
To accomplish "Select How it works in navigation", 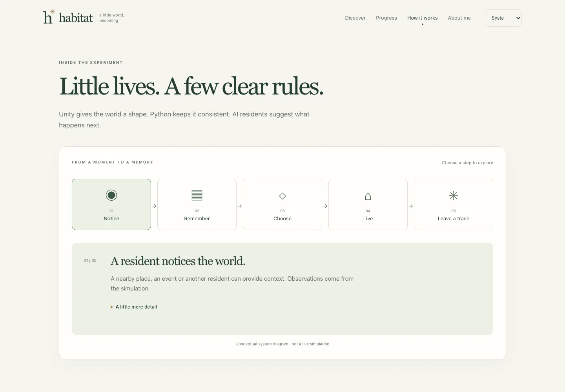I will pyautogui.click(x=422, y=18).
